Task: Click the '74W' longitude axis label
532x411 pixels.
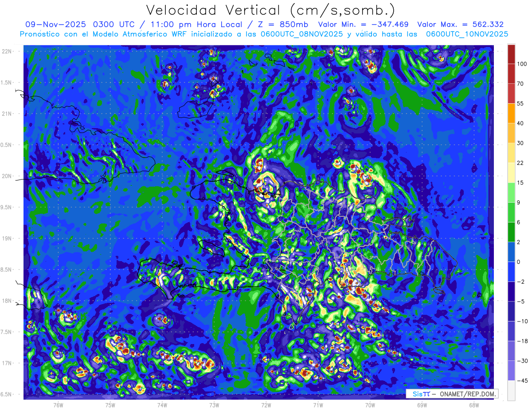Action: point(162,405)
